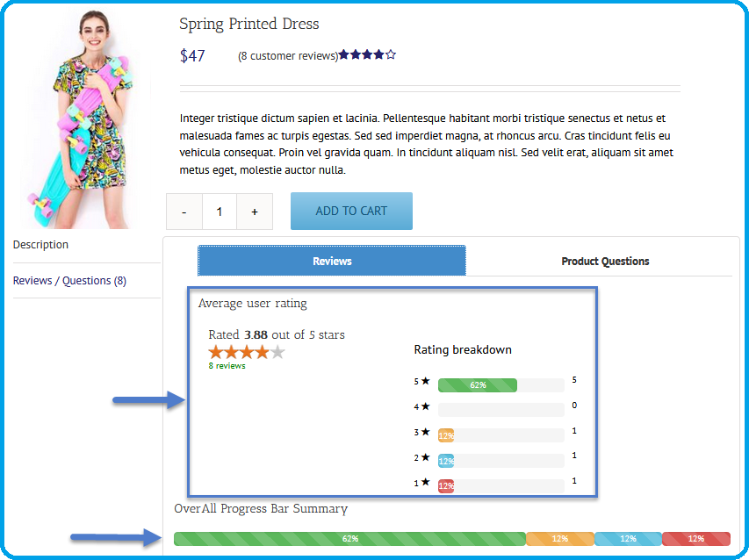This screenshot has width=749, height=560.
Task: Click the green 8 reviews link
Action: (x=227, y=366)
